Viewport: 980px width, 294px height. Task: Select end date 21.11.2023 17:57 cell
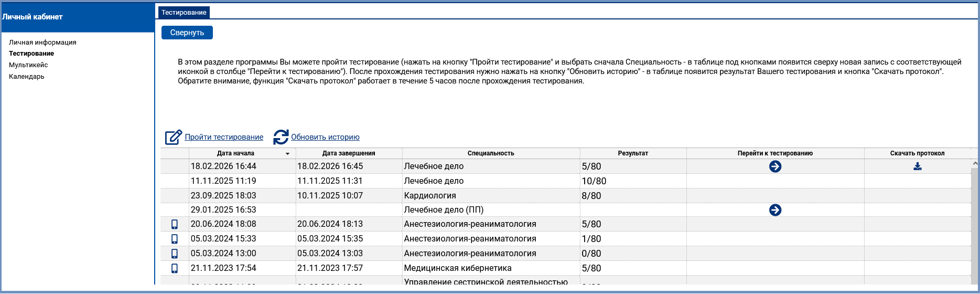coord(349,268)
